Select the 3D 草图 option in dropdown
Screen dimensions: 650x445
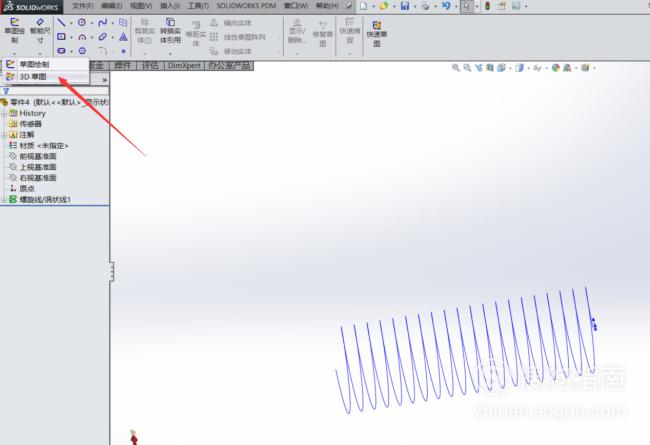[46, 77]
